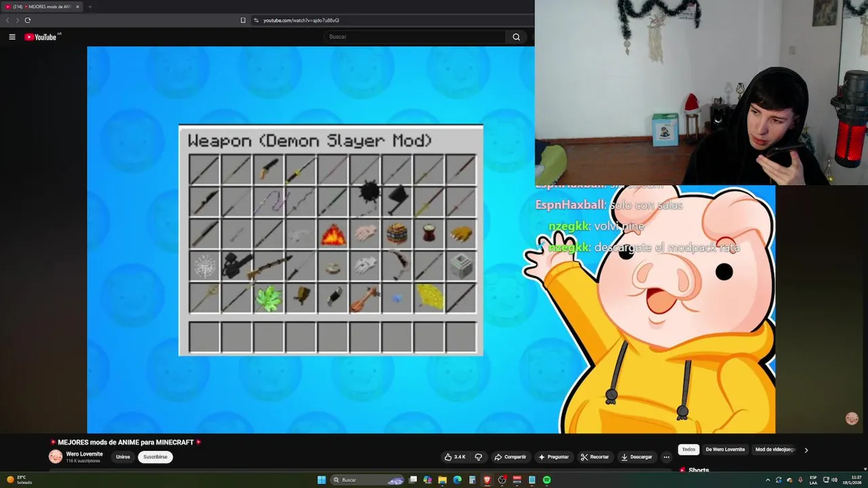Viewport: 868px width, 488px height.
Task: Bookmark this page using the bookmark icon
Action: [243, 20]
